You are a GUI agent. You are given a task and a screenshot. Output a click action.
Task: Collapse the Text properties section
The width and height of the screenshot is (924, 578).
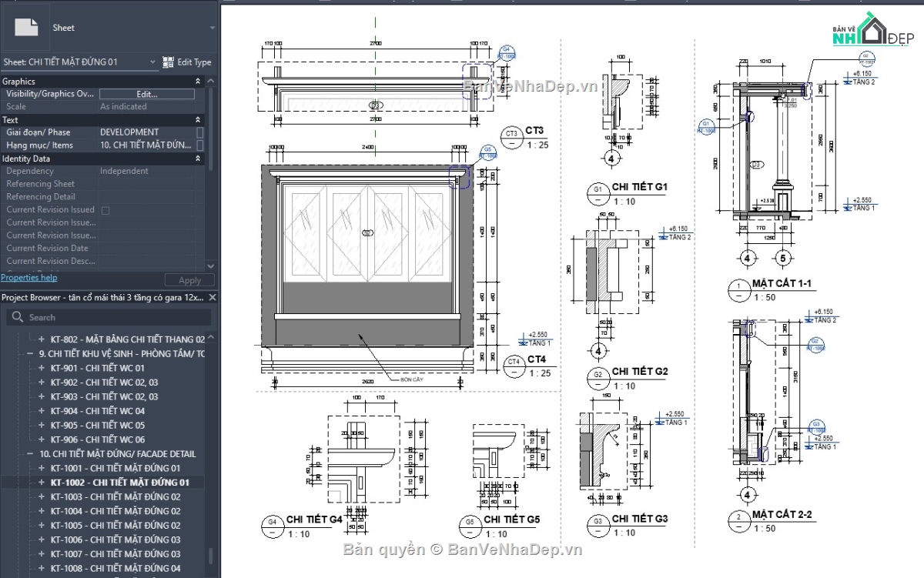pos(198,120)
